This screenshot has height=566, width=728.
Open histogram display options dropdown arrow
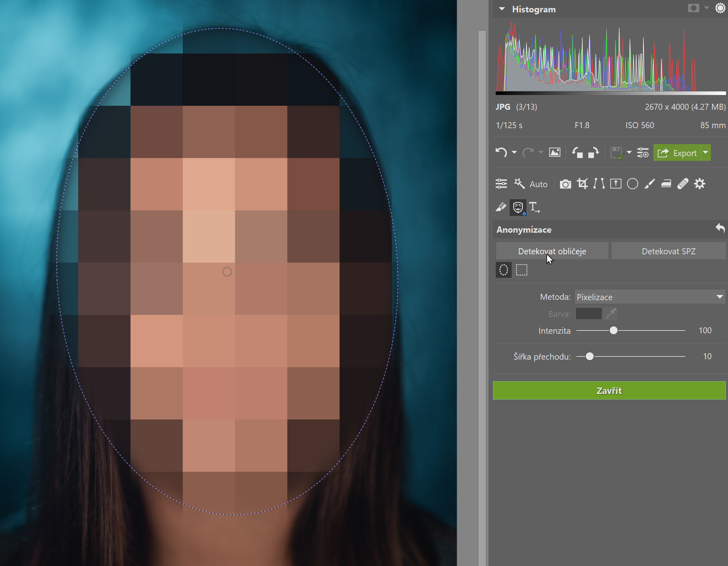(706, 8)
